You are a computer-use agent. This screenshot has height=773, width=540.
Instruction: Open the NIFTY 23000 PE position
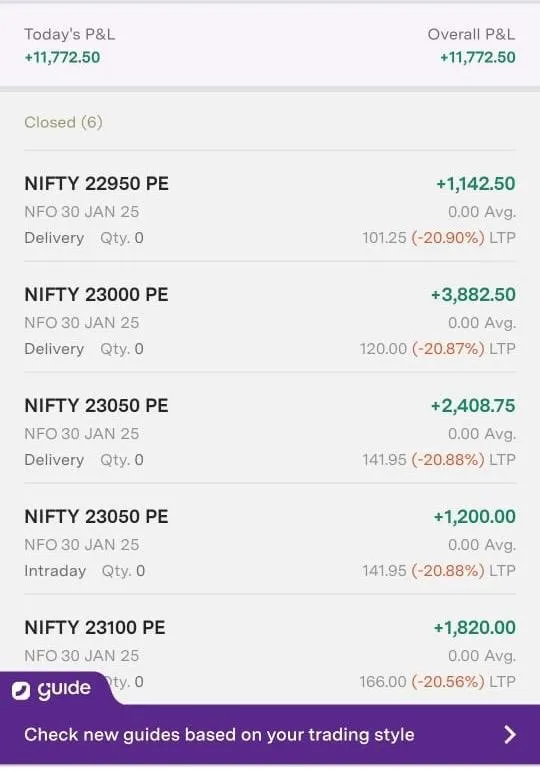click(270, 321)
